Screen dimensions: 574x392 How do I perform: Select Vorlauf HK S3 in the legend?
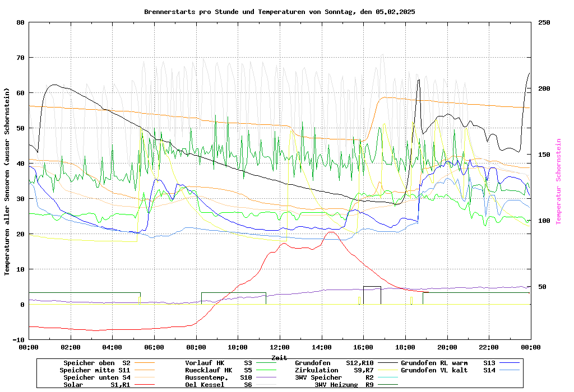coord(219,363)
